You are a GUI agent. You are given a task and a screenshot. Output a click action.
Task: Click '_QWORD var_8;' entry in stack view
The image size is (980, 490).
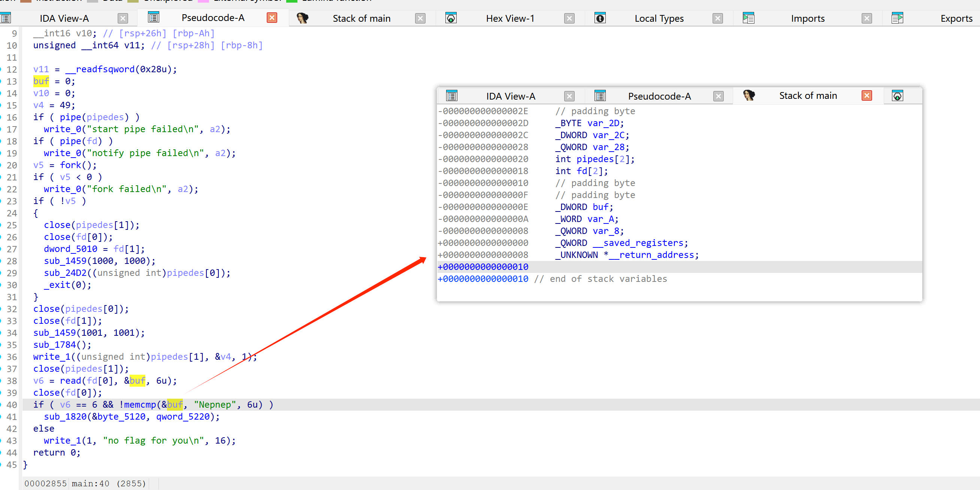589,231
